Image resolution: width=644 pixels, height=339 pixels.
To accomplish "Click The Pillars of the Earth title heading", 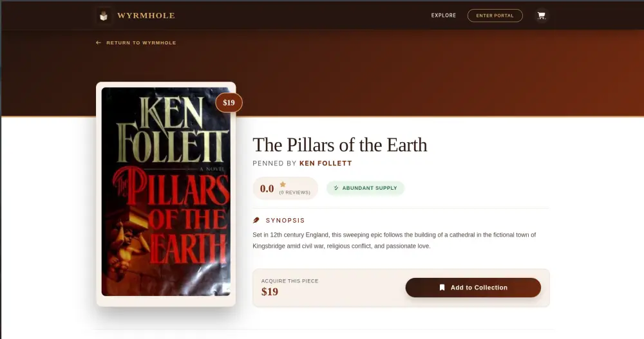I will point(340,145).
